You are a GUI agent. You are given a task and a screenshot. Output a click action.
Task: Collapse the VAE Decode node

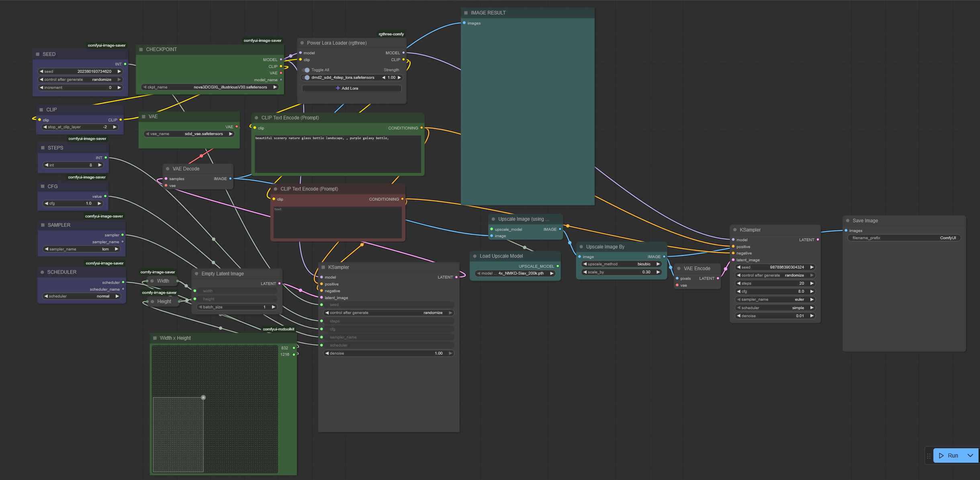click(168, 169)
